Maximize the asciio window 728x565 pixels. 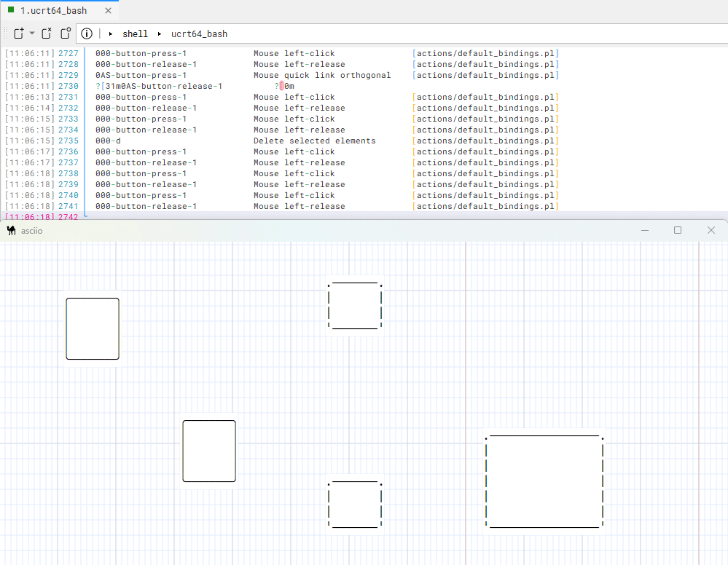pos(678,230)
